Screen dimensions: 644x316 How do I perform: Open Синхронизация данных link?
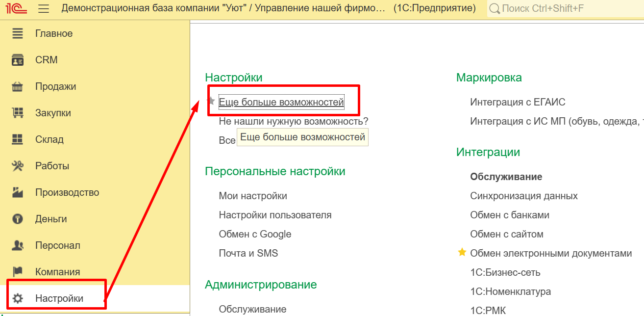coord(524,196)
